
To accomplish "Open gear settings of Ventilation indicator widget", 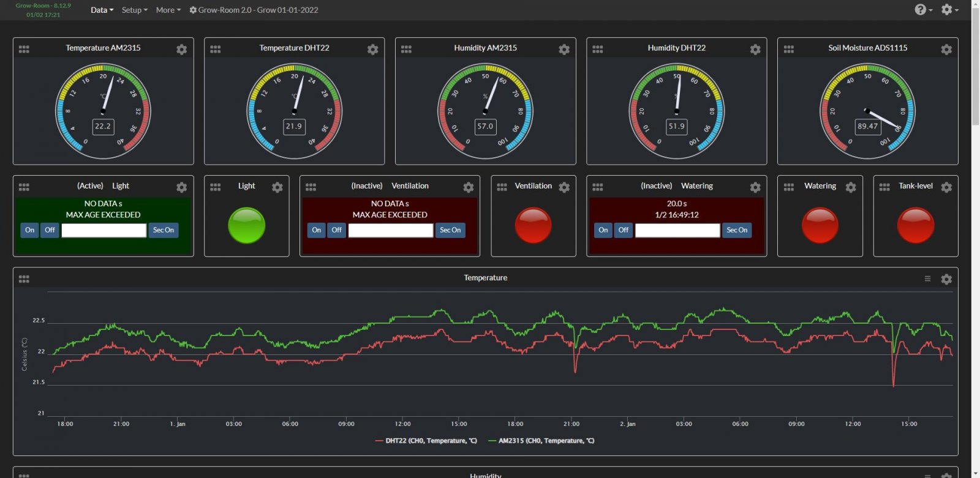I will (x=564, y=187).
